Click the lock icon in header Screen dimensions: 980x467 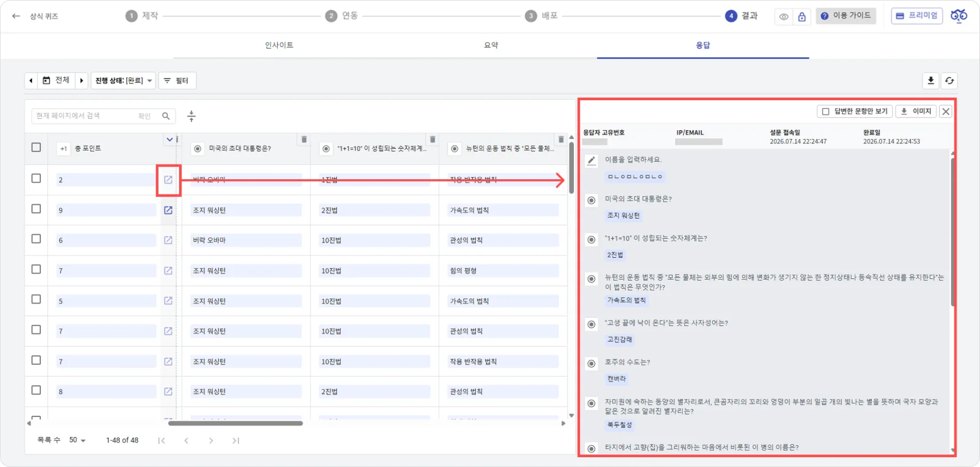click(x=801, y=17)
